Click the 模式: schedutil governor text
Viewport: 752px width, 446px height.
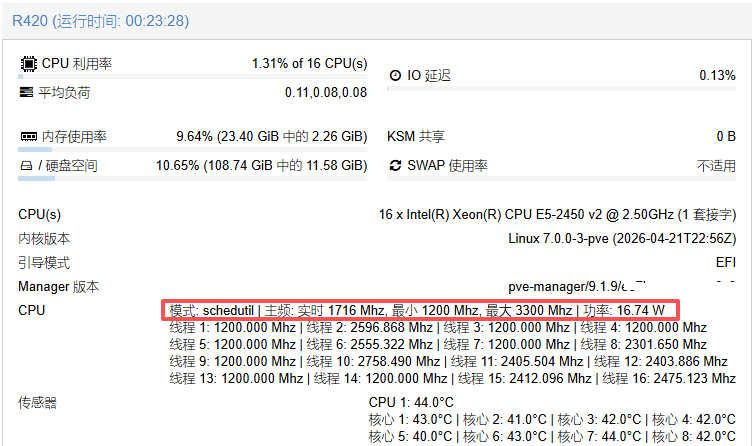212,311
